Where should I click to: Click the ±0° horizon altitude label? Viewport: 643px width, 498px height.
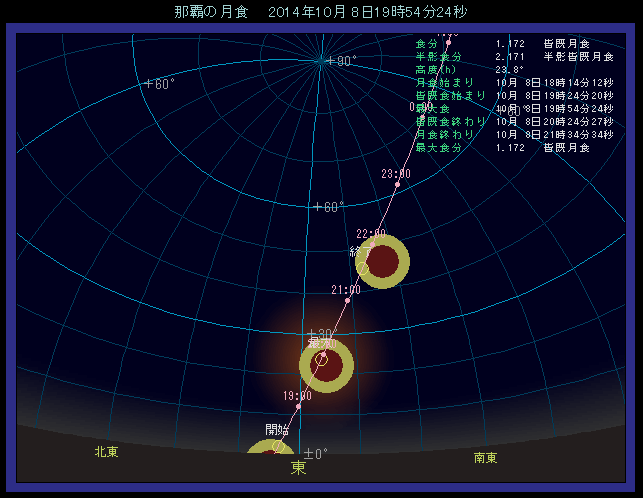316,453
